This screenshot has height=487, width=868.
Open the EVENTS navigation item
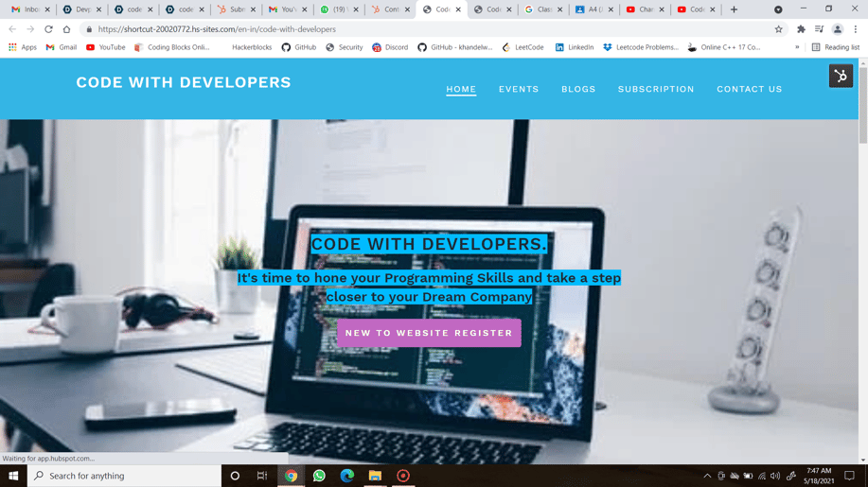coord(519,89)
